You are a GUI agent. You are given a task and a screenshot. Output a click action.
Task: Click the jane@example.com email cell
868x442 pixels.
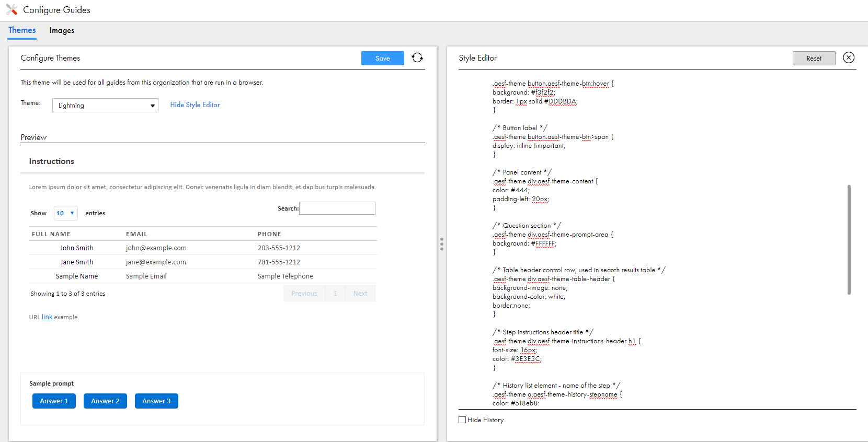pyautogui.click(x=156, y=262)
